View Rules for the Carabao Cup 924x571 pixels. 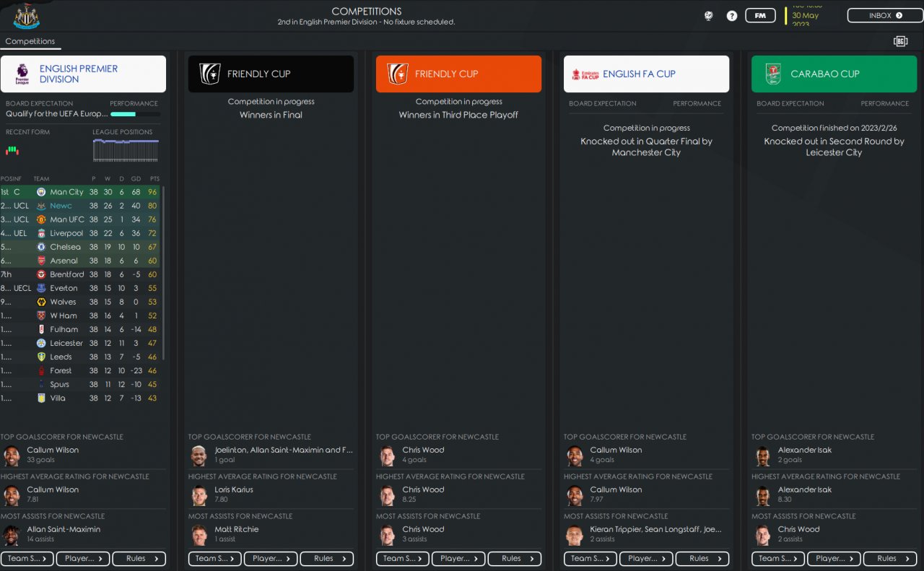tap(890, 559)
